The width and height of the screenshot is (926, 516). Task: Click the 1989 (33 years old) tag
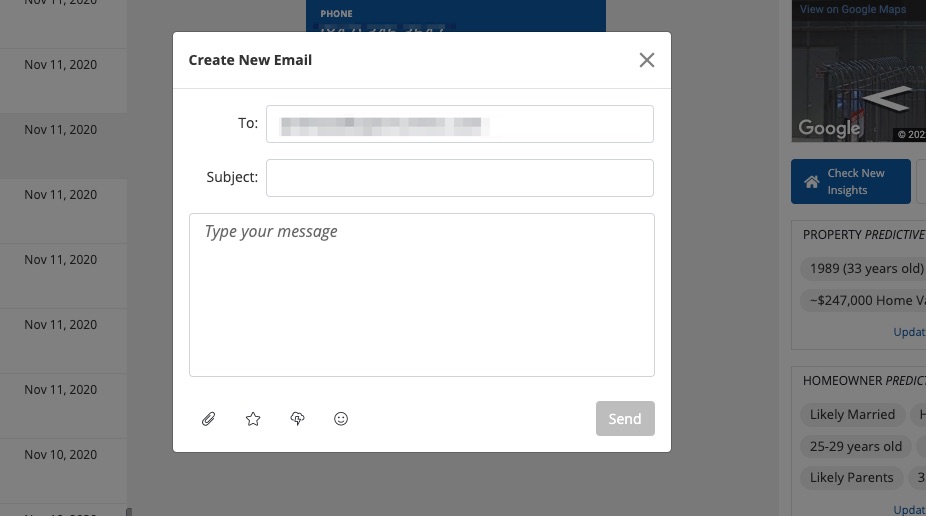pos(864,269)
